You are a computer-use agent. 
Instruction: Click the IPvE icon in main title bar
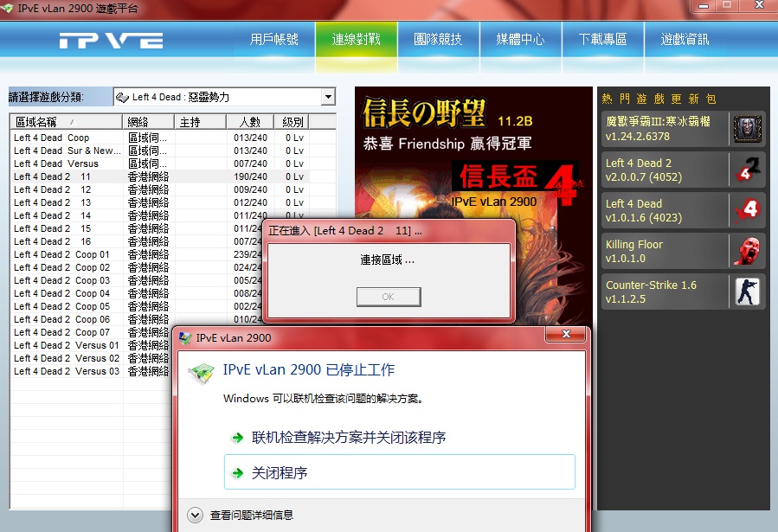[x=7, y=8]
